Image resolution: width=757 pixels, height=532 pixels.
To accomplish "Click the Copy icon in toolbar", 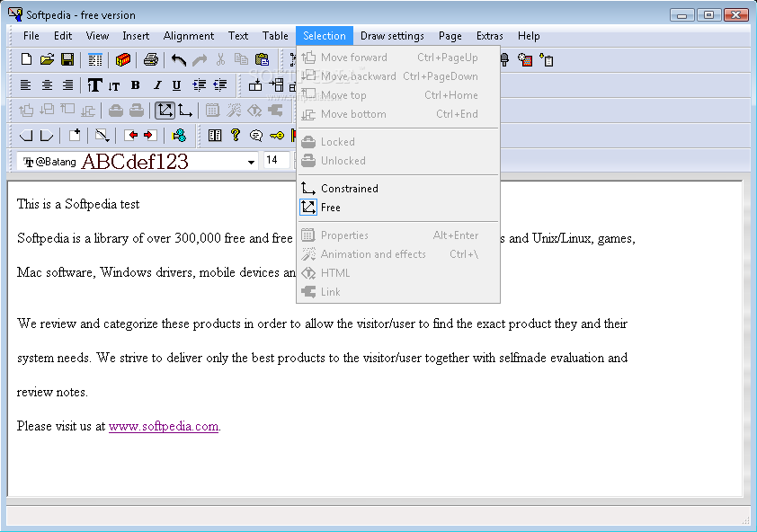I will tap(241, 59).
